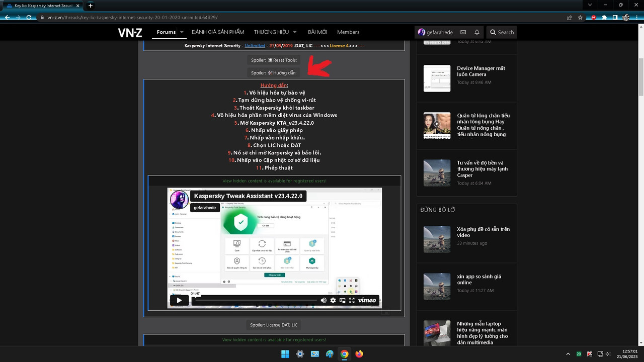This screenshot has height=362, width=644.
Task: Open thread Xóa phụ đề có sẵn trên video
Action: 483,232
